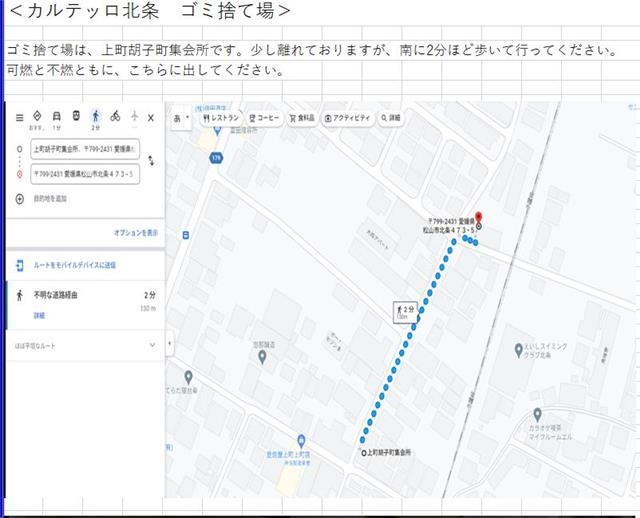Click the add destination plus icon
The width and height of the screenshot is (640, 518).
pyautogui.click(x=19, y=198)
